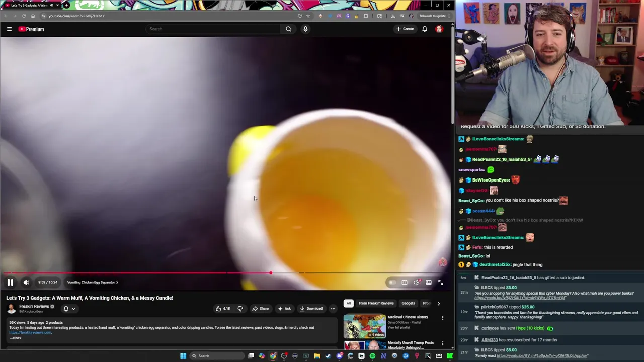644x362 pixels.
Task: Open the browser home button
Action: [x=33, y=16]
